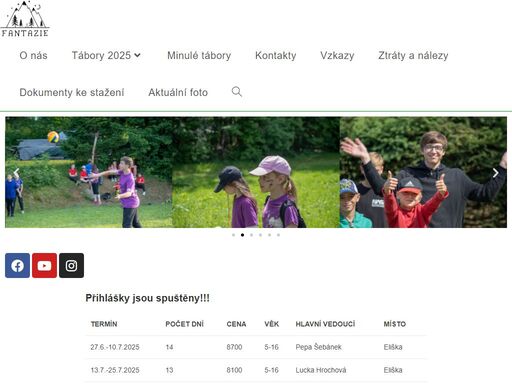Go to Kontakty page
This screenshot has width=512, height=384.
pos(276,55)
